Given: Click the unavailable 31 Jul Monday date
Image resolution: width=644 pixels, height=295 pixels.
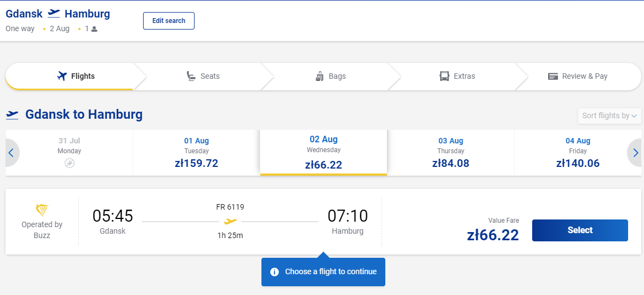Looking at the screenshot, I should [70, 153].
